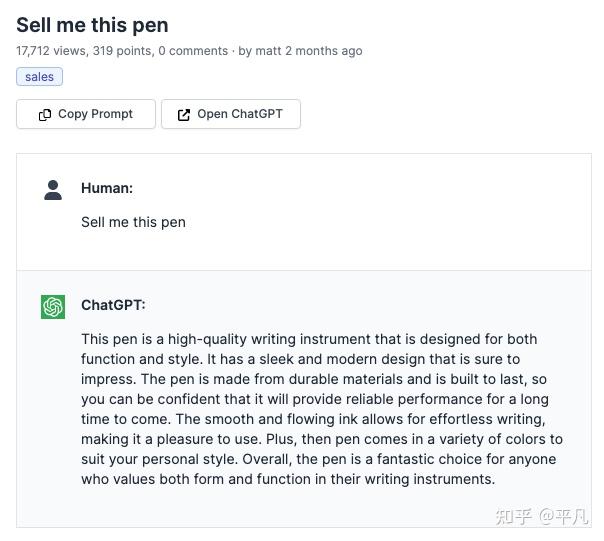Screen dimensions: 604x541
Task: Click the Human user avatar icon
Action: 53,189
